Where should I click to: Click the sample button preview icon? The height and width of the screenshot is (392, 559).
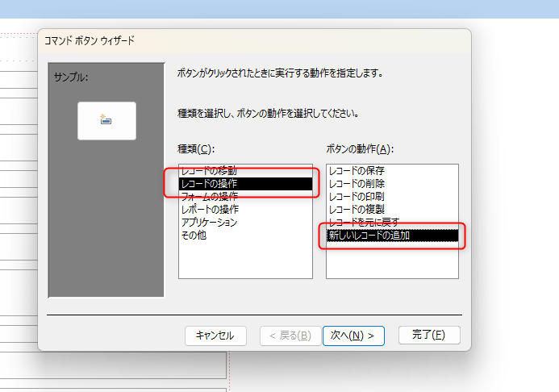(106, 121)
